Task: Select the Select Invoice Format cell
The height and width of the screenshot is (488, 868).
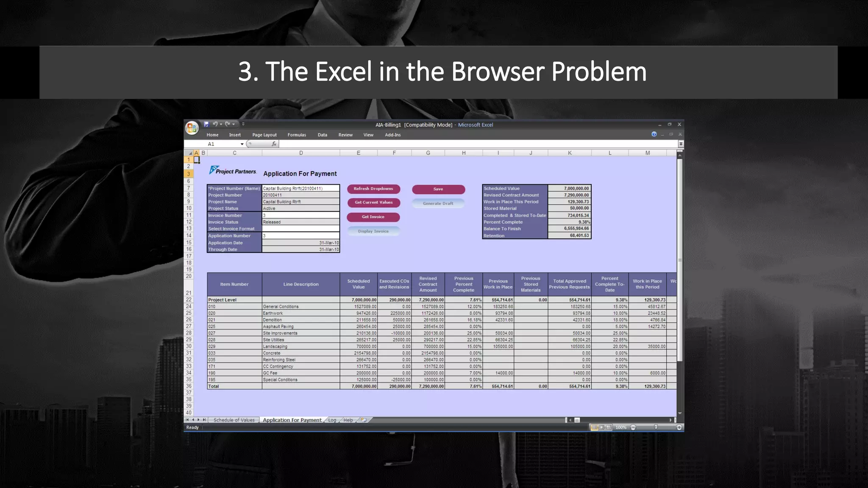Action: point(300,229)
